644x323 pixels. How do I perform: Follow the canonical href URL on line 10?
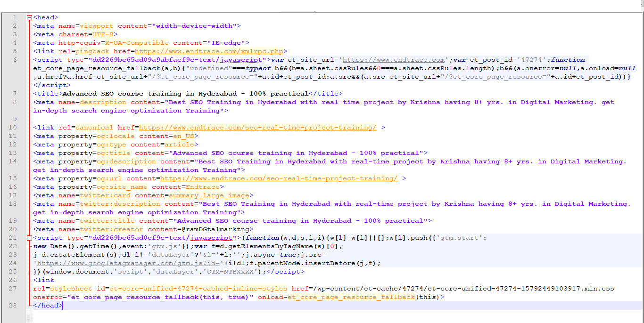pos(258,128)
